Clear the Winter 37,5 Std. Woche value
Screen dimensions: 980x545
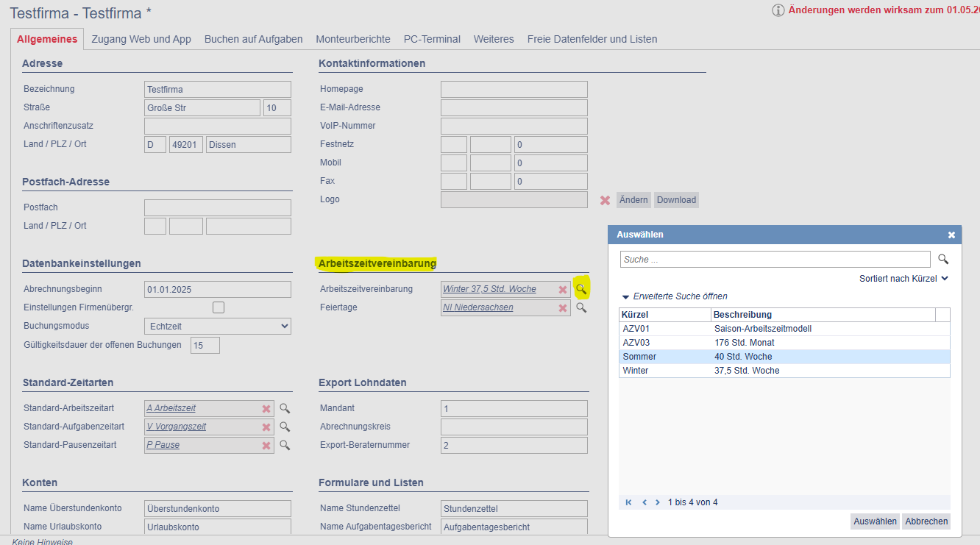coord(563,290)
